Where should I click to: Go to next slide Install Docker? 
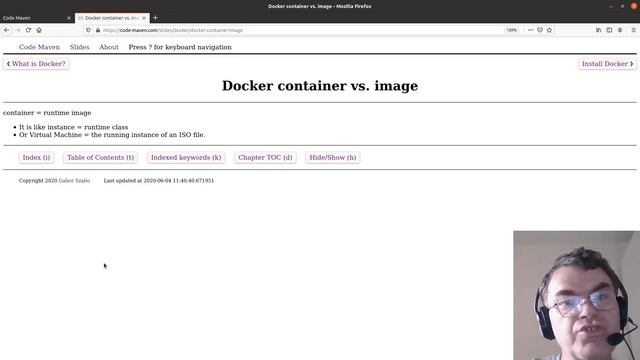[607, 64]
